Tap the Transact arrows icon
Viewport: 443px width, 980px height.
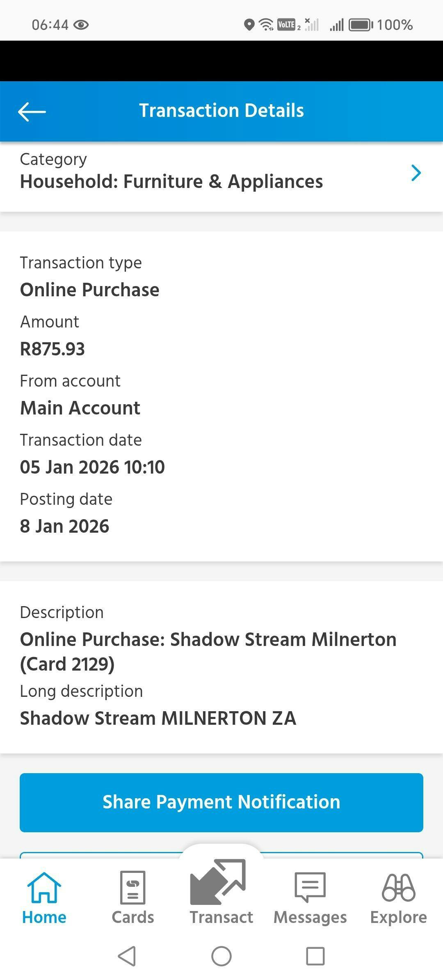218,882
